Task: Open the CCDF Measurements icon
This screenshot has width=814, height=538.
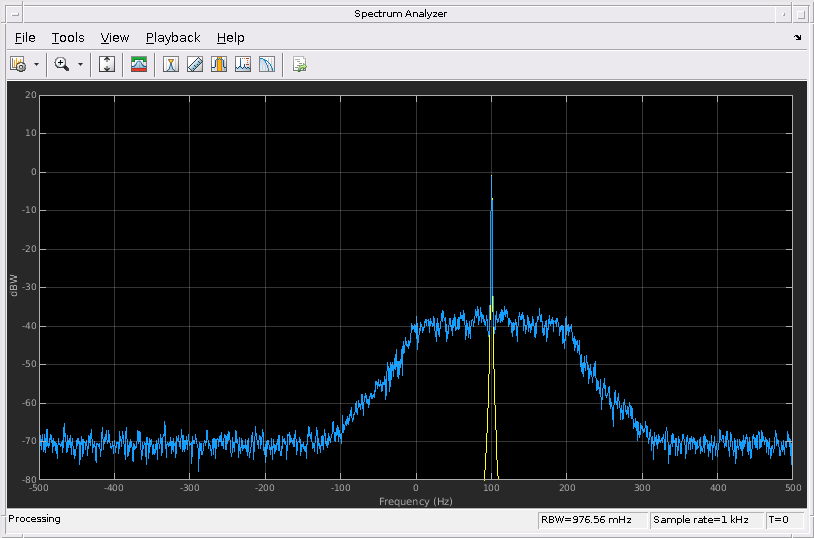Action: (x=267, y=65)
